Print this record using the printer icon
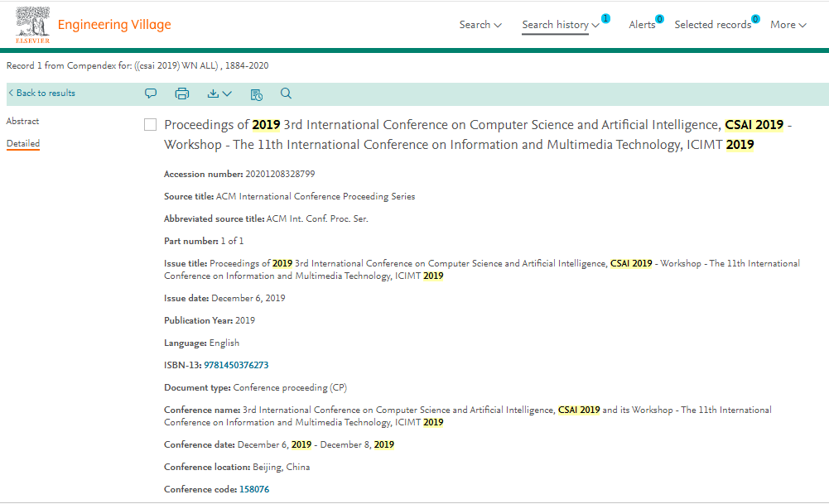 pos(182,94)
